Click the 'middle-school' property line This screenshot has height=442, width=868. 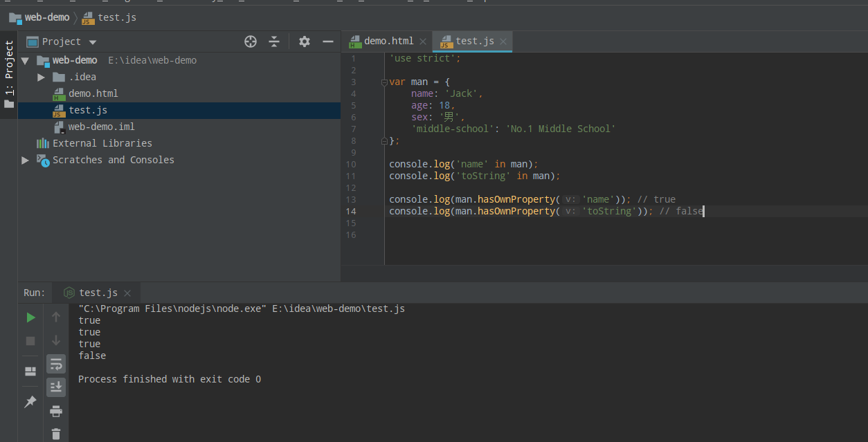coord(513,129)
